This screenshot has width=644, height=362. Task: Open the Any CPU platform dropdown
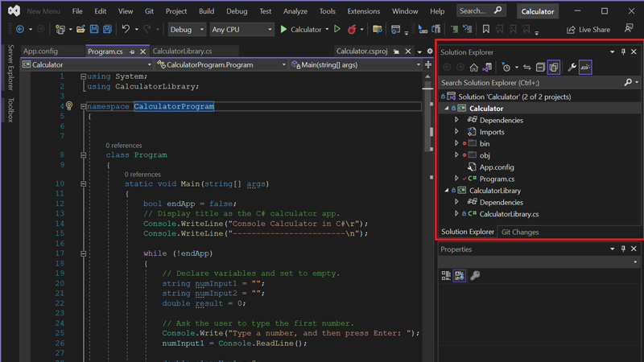[242, 30]
